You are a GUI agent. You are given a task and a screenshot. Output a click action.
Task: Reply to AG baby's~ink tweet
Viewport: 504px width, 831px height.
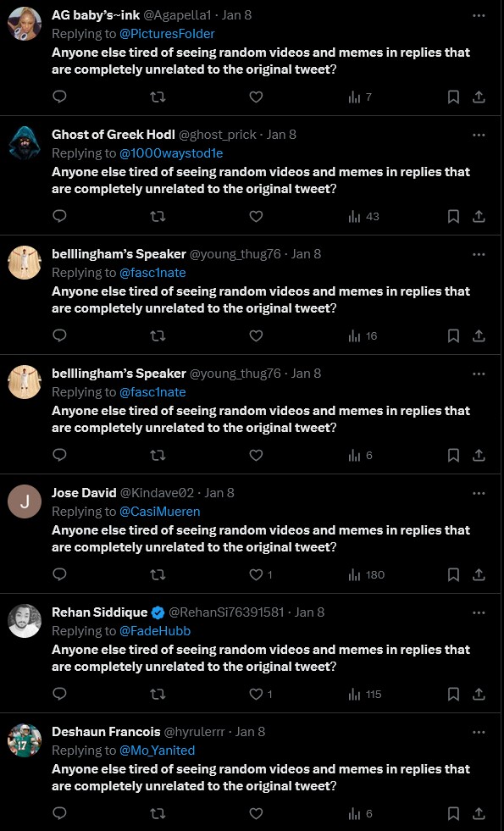coord(60,97)
